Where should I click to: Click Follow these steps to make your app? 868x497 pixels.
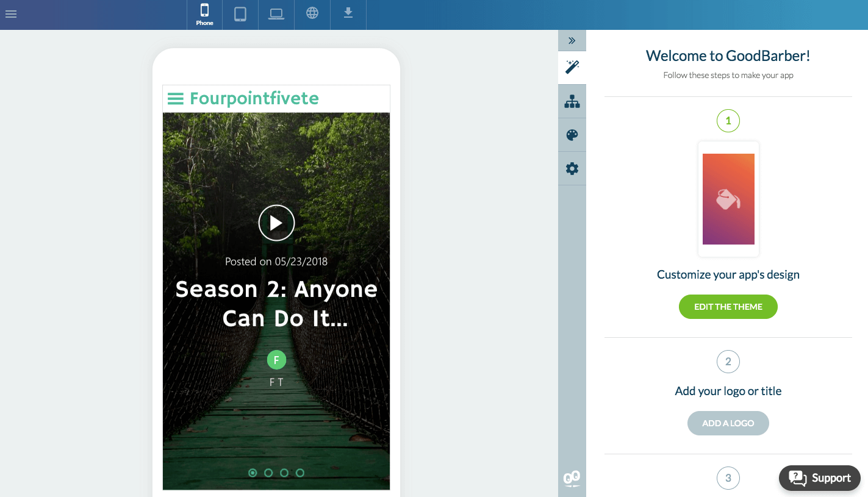[728, 76]
